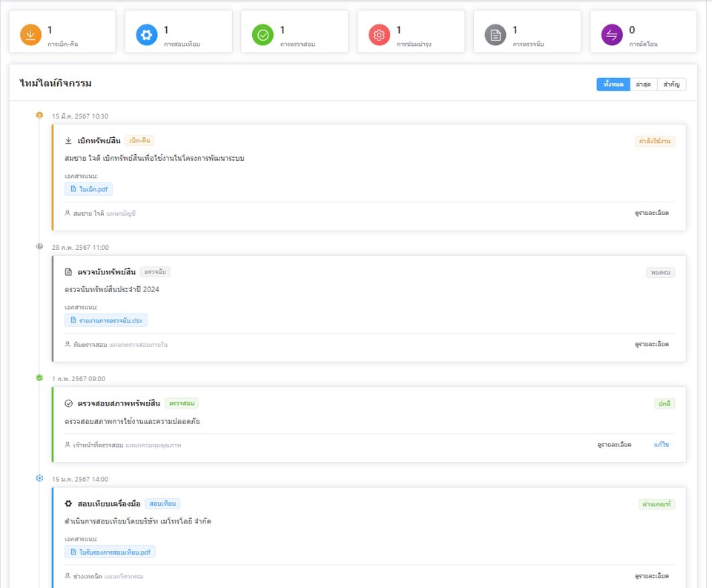Image resolution: width=712 pixels, height=588 pixels.
Task: Click the download icon beside เบิกทรัพย์สิน
Action: pos(69,140)
